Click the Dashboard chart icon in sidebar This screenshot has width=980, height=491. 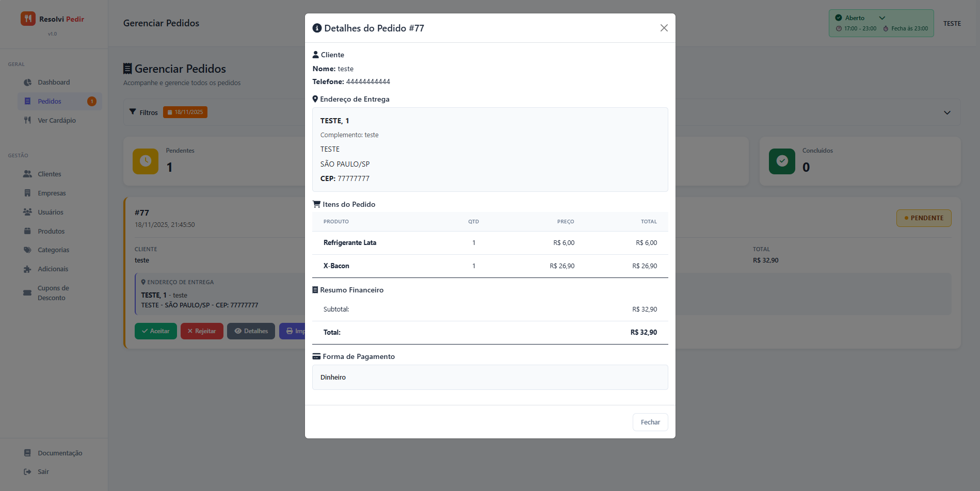[27, 83]
